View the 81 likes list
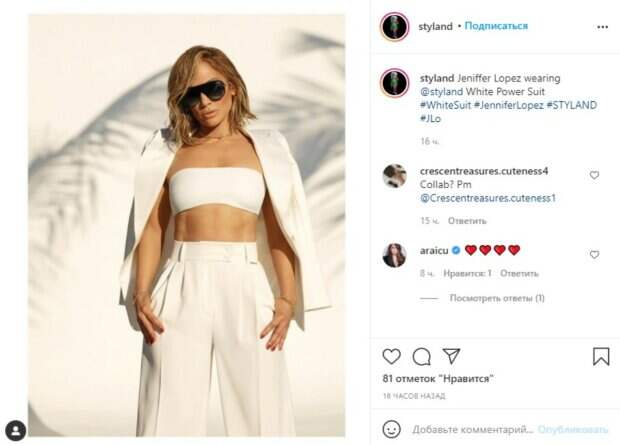This screenshot has width=620, height=445. [438, 379]
